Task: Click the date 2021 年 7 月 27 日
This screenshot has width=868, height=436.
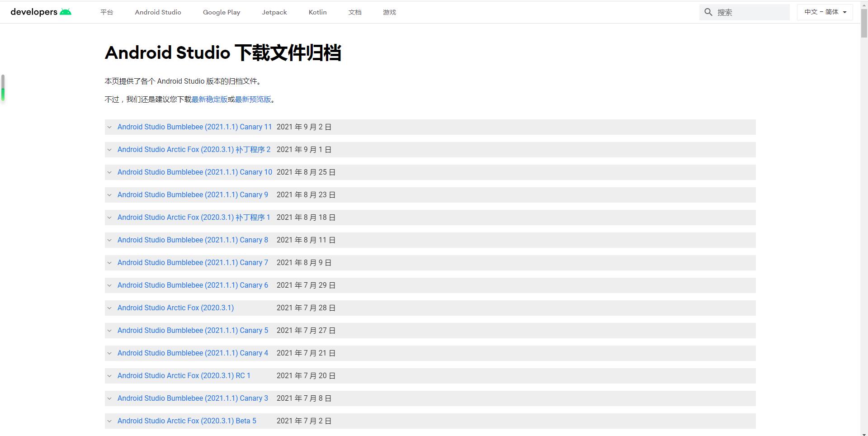Action: pos(306,331)
